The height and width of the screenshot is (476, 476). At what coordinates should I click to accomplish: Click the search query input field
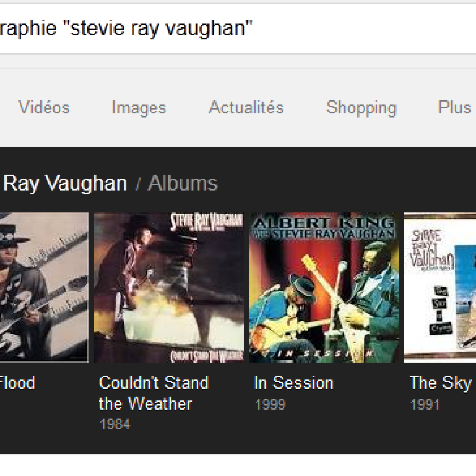(x=232, y=30)
